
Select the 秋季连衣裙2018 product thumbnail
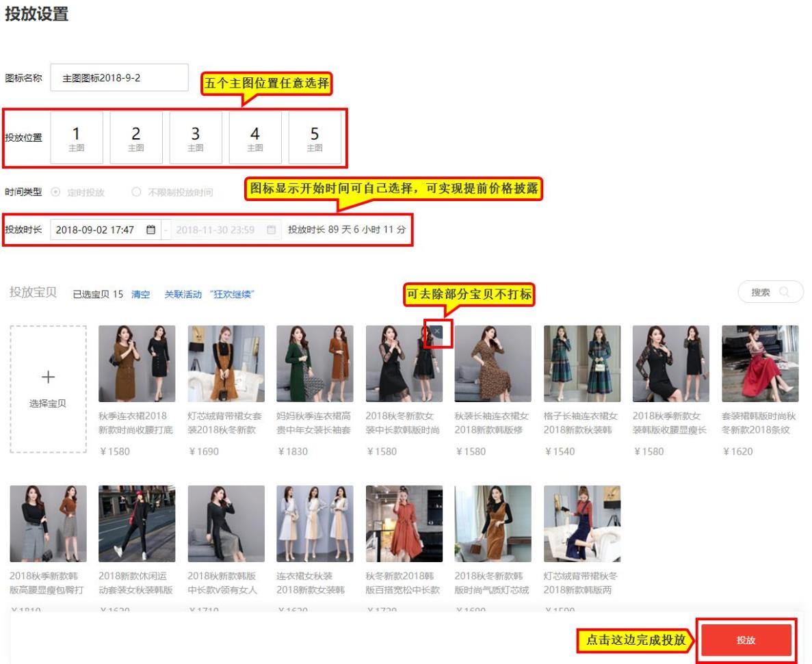pos(137,364)
